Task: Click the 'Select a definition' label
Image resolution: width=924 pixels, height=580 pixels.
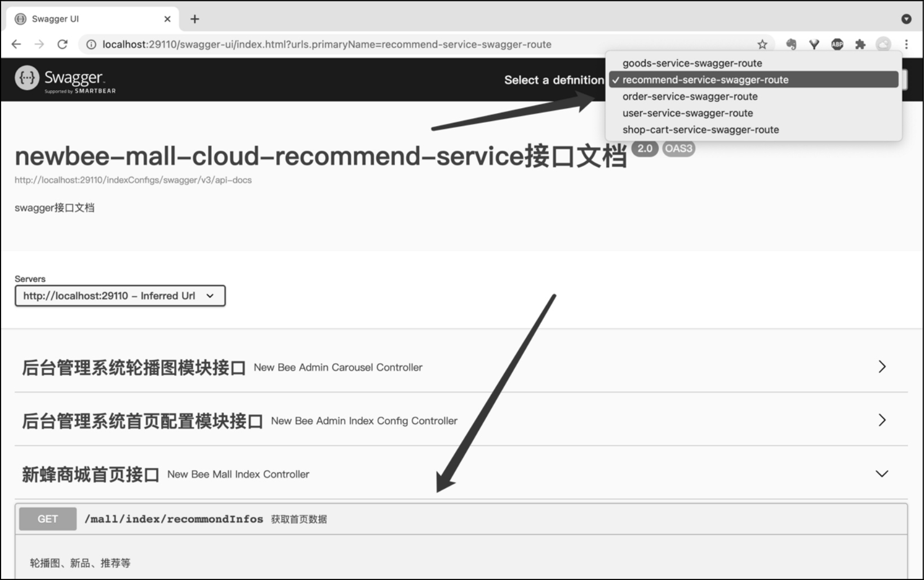Action: [x=554, y=80]
